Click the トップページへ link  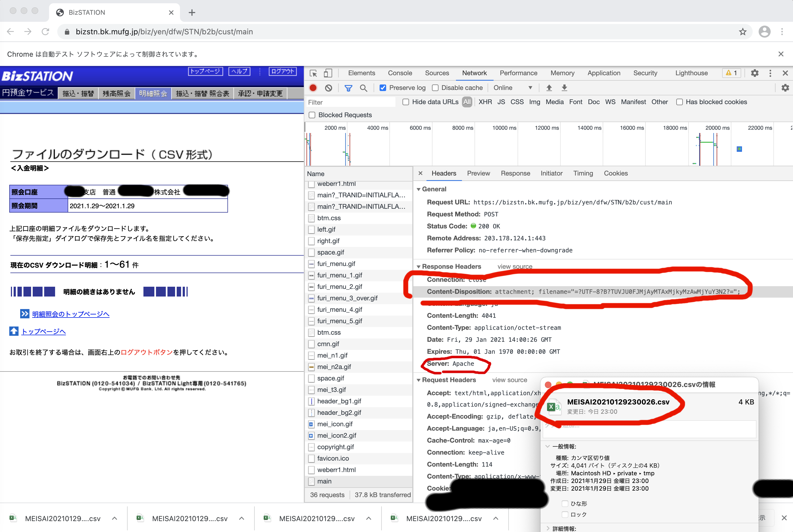(x=43, y=331)
